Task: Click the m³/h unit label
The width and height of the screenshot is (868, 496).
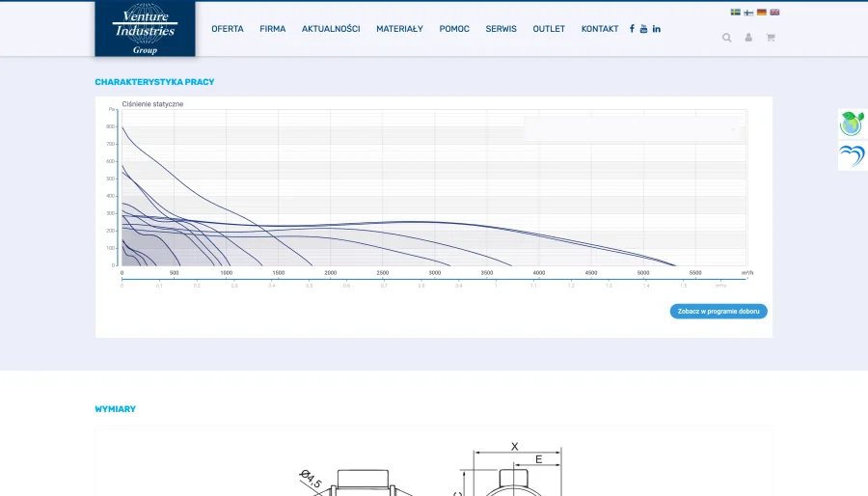Action: [747, 273]
